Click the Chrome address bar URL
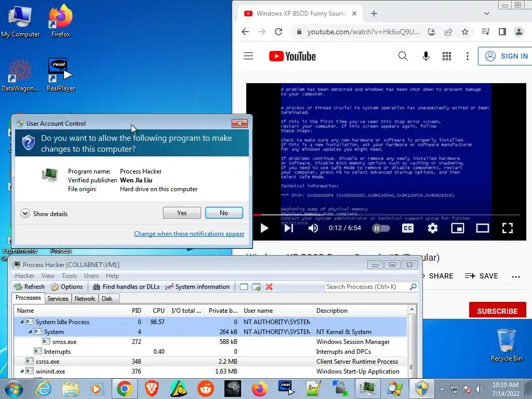Image resolution: width=532 pixels, height=399 pixels. [363, 32]
